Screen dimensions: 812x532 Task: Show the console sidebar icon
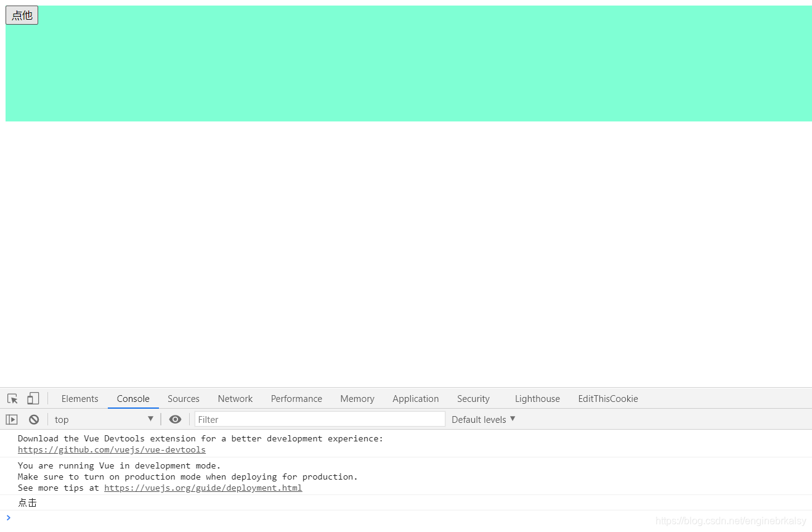click(x=12, y=420)
